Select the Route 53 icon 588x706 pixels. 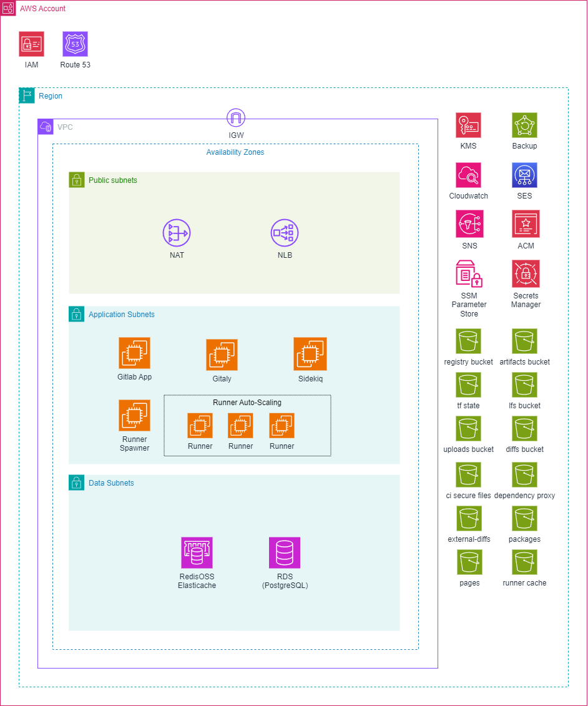pos(75,44)
